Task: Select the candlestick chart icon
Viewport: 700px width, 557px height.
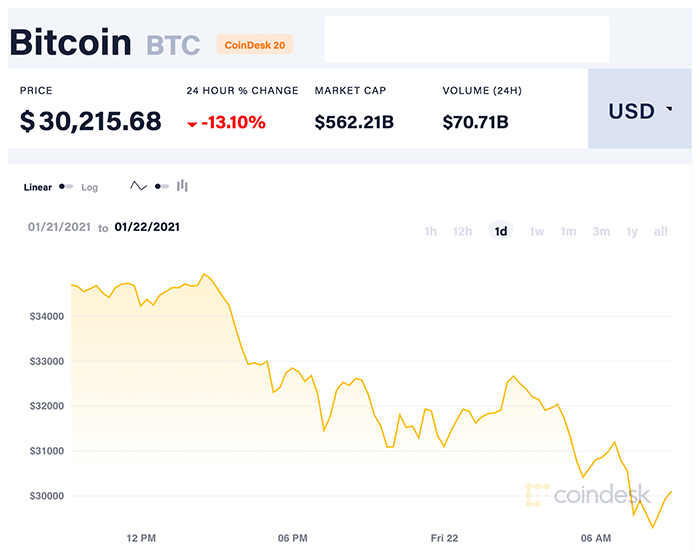Action: 182,186
